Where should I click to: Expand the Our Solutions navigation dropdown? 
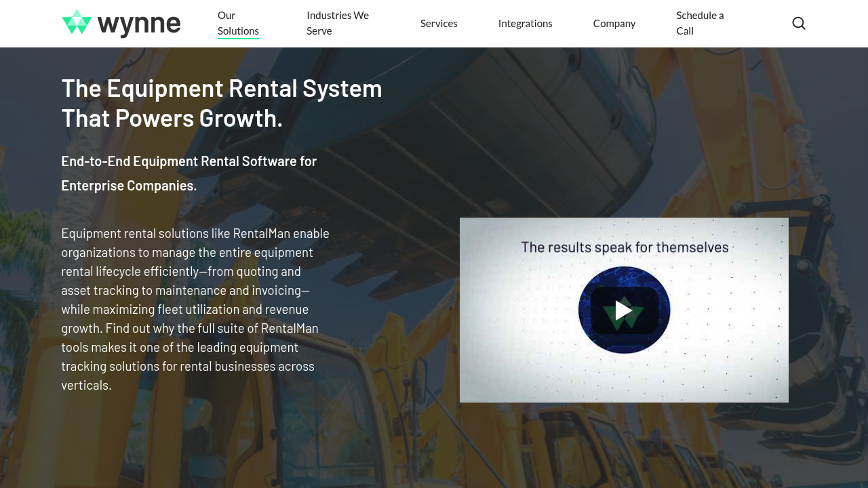coord(238,22)
